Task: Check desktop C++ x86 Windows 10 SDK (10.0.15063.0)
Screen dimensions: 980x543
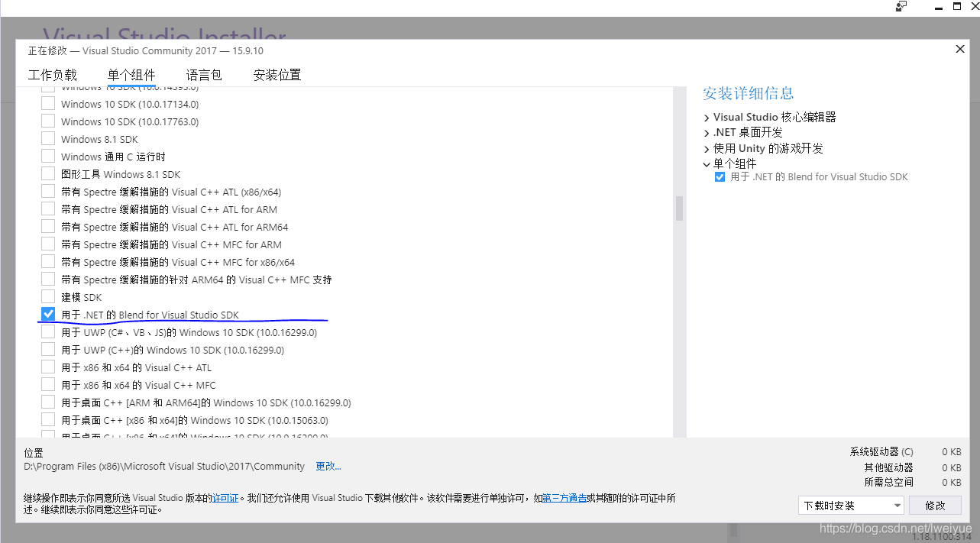Action: coord(48,420)
